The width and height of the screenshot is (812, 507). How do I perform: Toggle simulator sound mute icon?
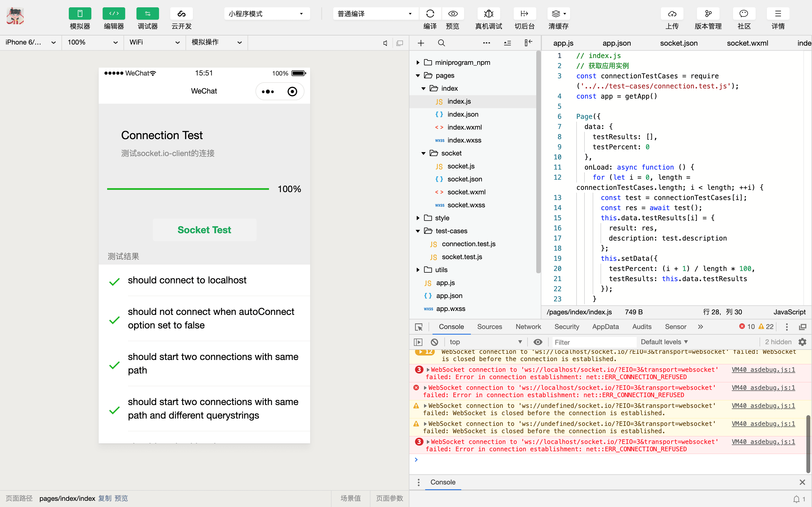(x=385, y=43)
